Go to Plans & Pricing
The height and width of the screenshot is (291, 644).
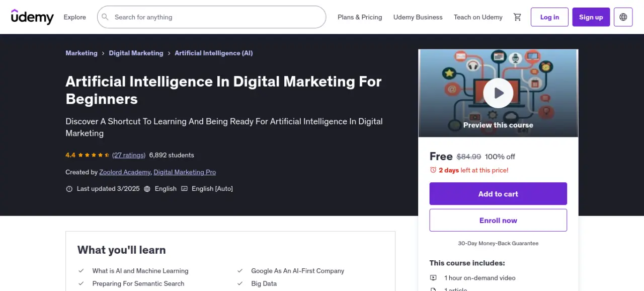tap(360, 17)
